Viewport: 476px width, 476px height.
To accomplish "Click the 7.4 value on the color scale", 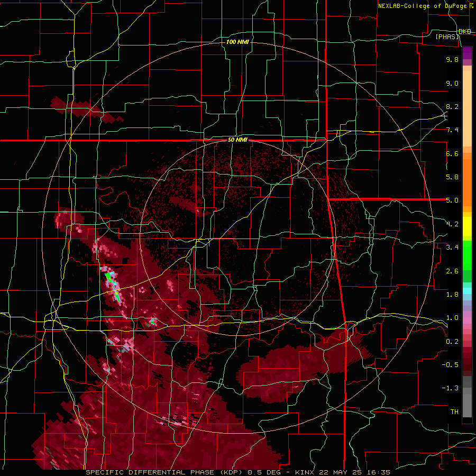I will coord(452,130).
